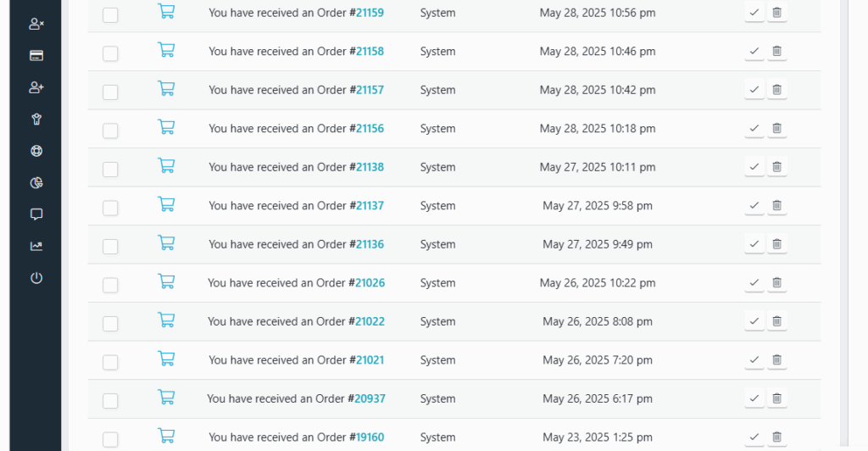
Task: Open the life-ring support sidebar icon
Action: coord(36,152)
